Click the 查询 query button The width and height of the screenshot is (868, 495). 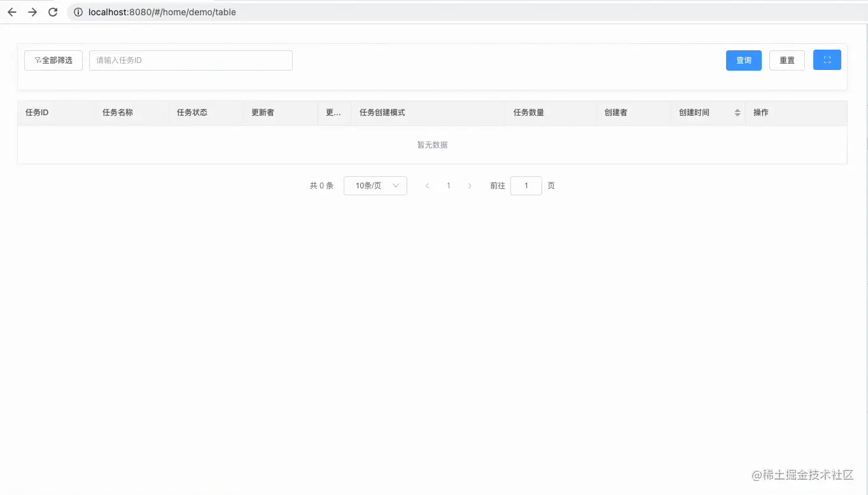coord(743,60)
